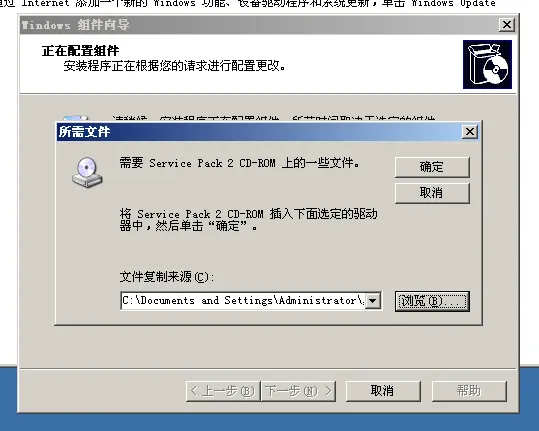This screenshot has width=539, height=431.
Task: Click the software box and disc wizard icon
Action: click(x=487, y=64)
